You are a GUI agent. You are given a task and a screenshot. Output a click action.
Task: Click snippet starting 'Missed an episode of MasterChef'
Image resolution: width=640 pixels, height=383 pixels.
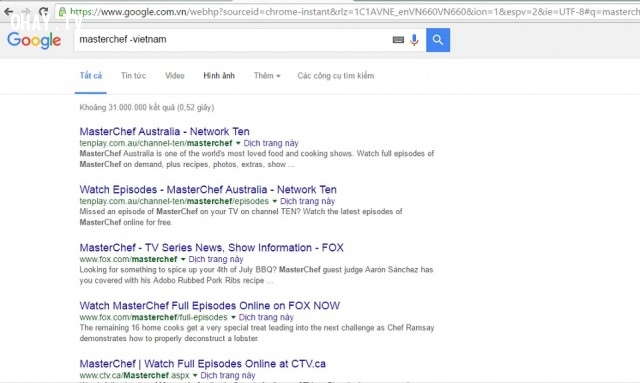[241, 217]
